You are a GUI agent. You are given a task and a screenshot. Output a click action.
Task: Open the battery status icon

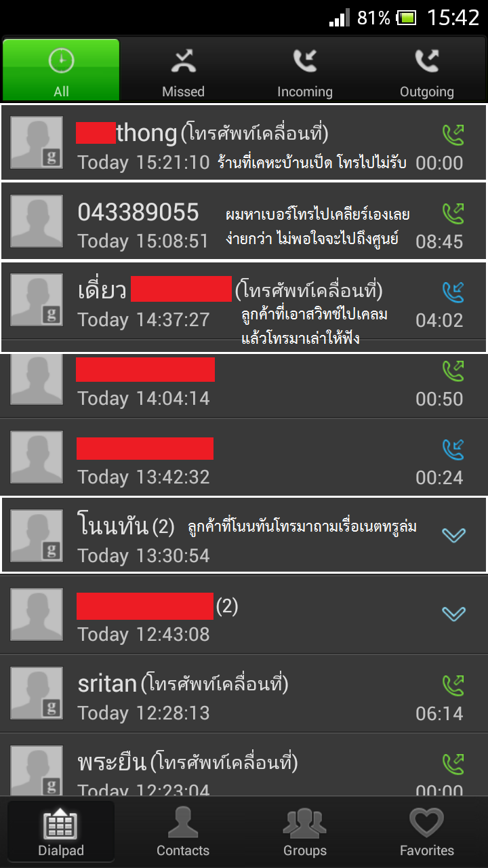(407, 18)
